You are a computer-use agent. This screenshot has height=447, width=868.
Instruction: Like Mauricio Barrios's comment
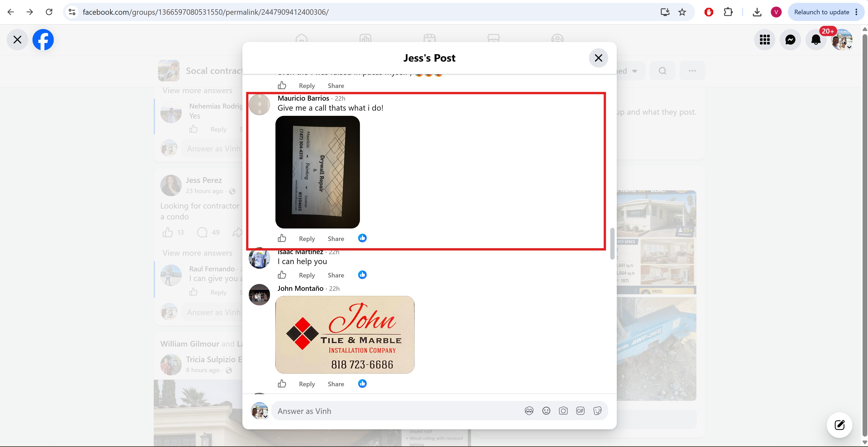(x=282, y=238)
